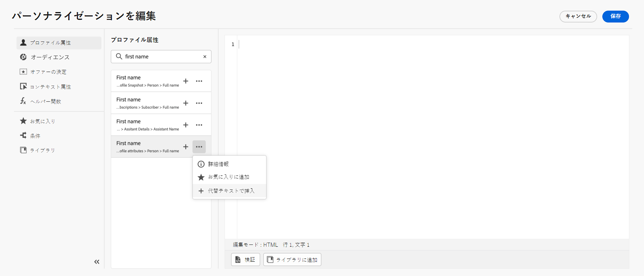Image resolution: width=644 pixels, height=276 pixels.
Task: Open the プロファイル属性 section in the sidebar
Action: pyautogui.click(x=50, y=43)
